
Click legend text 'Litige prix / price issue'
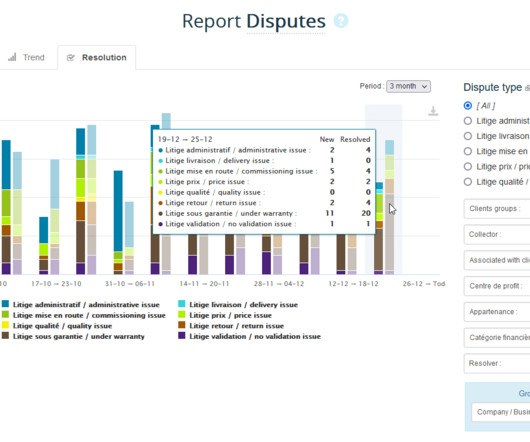pos(231,315)
